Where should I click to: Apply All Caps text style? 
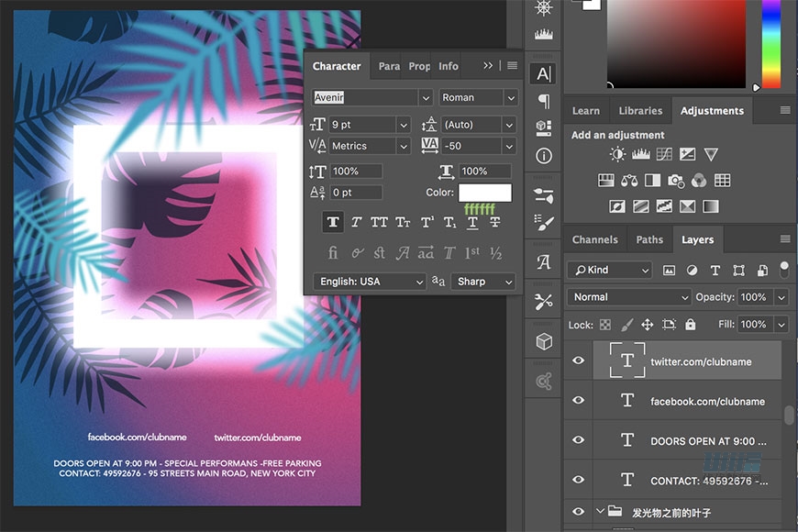click(x=379, y=222)
